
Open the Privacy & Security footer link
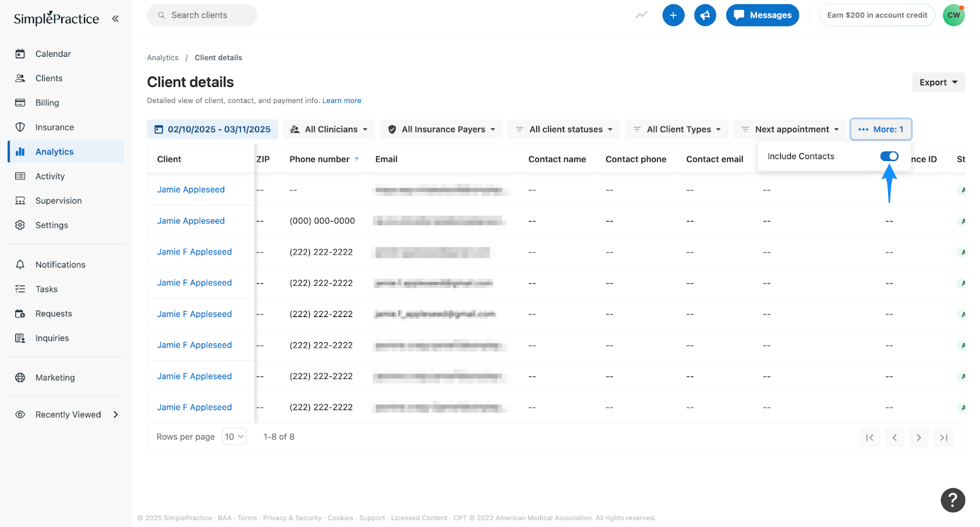point(292,518)
